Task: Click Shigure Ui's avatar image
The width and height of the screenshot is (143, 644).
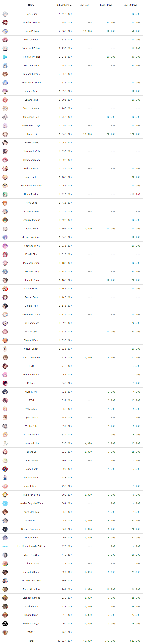Action: click(5, 134)
